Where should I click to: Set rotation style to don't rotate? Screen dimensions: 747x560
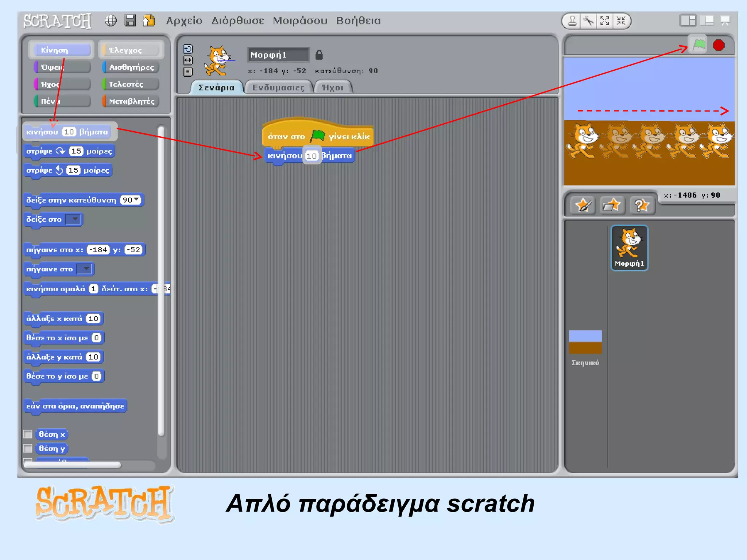click(x=187, y=72)
